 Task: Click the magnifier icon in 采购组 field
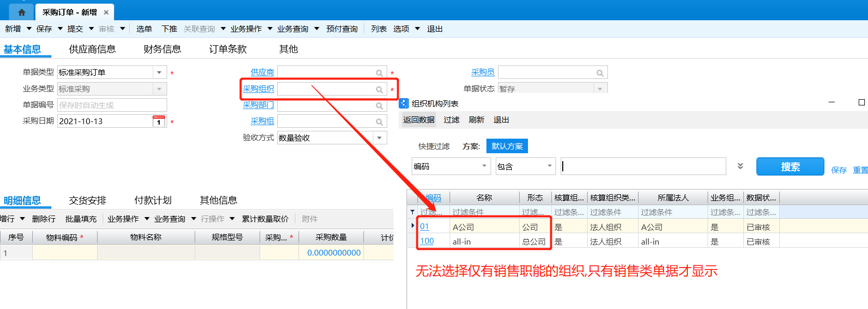(379, 122)
